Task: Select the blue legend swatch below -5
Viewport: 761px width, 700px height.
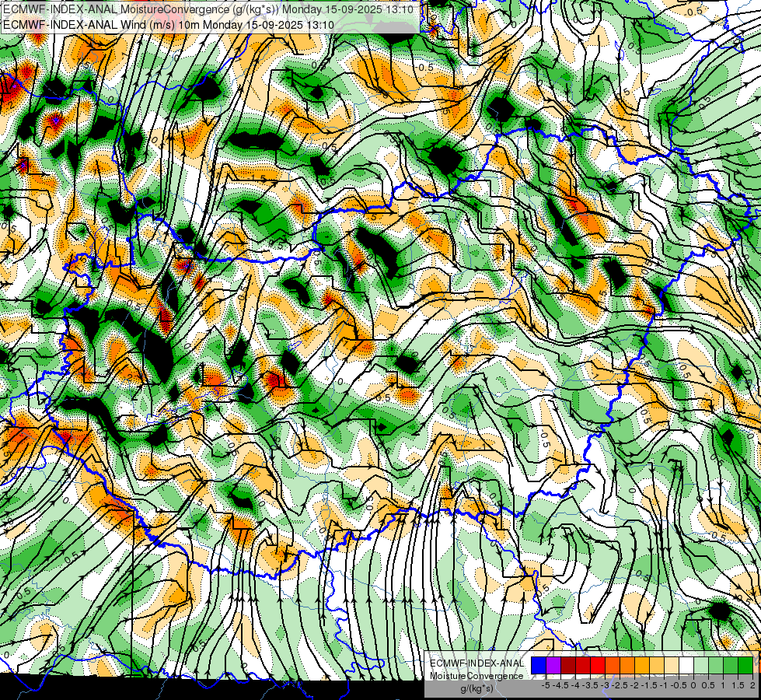Action: pyautogui.click(x=539, y=666)
